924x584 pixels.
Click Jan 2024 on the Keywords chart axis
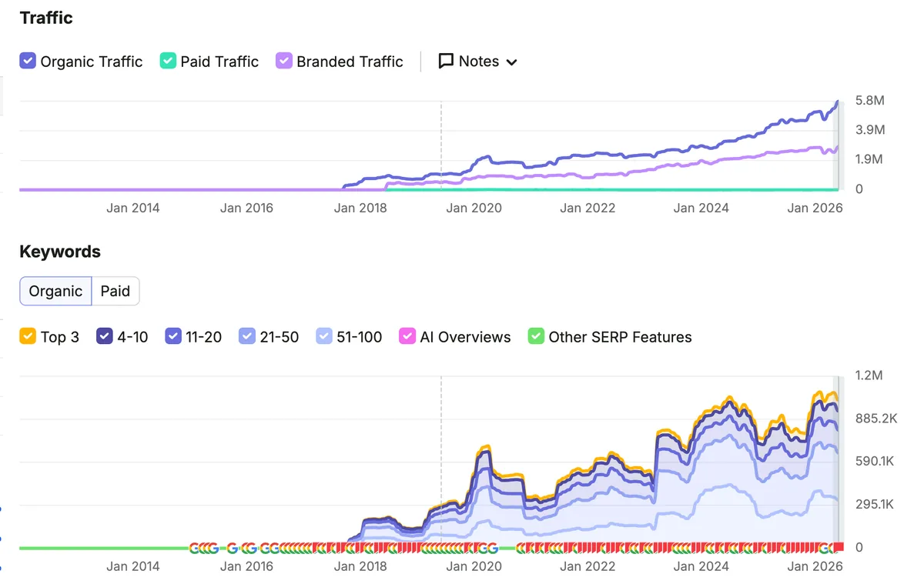coord(701,566)
